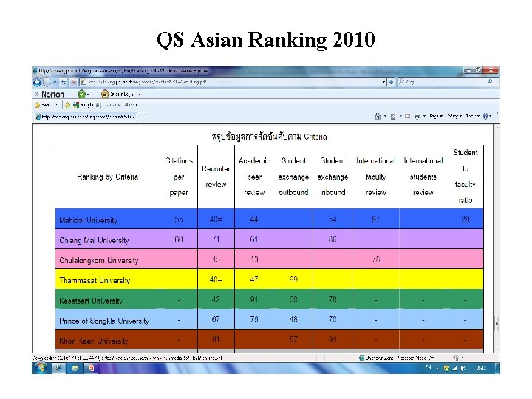The width and height of the screenshot is (532, 399).
Task: Click the red Stop loading icon
Action: (x=73, y=82)
